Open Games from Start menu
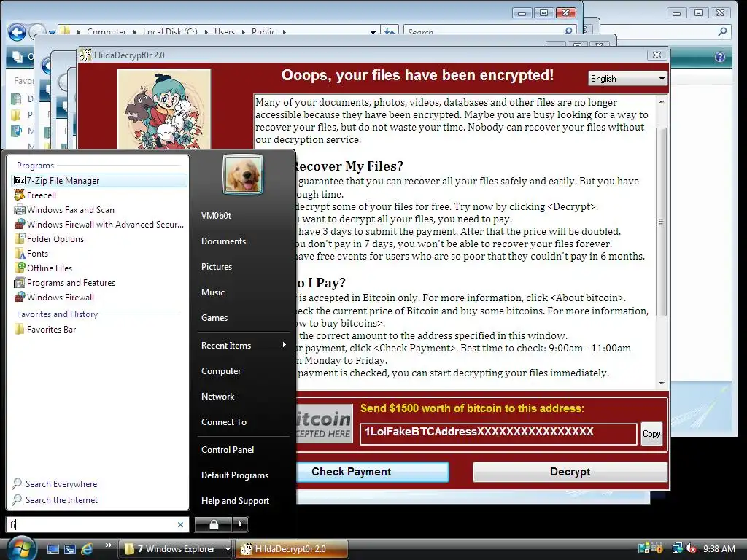The height and width of the screenshot is (560, 747). (x=214, y=318)
